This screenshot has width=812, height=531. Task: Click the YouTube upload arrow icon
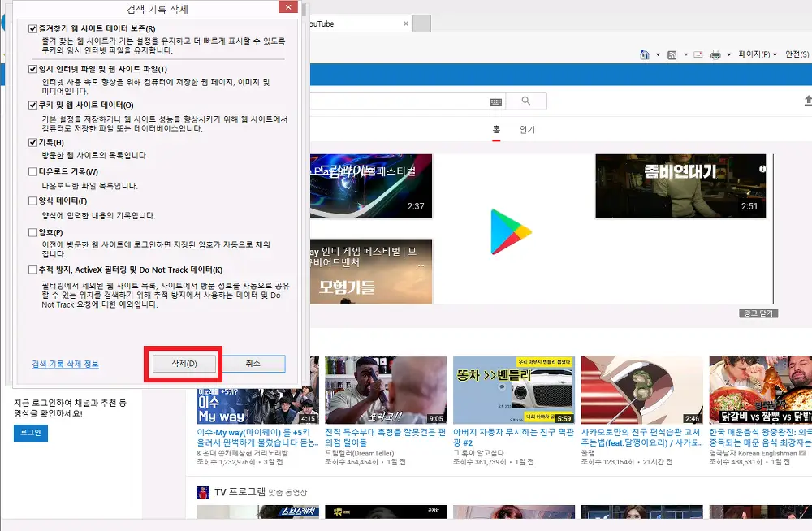(x=808, y=101)
